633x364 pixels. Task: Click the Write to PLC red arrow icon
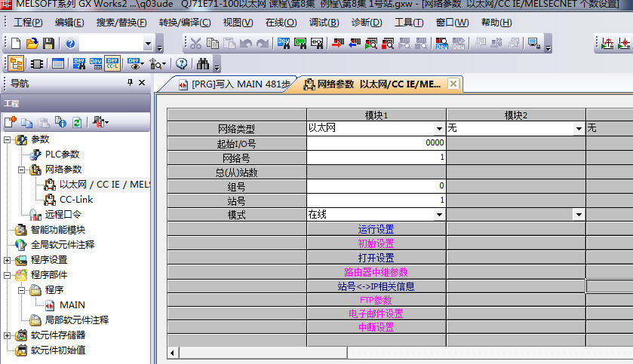(337, 43)
